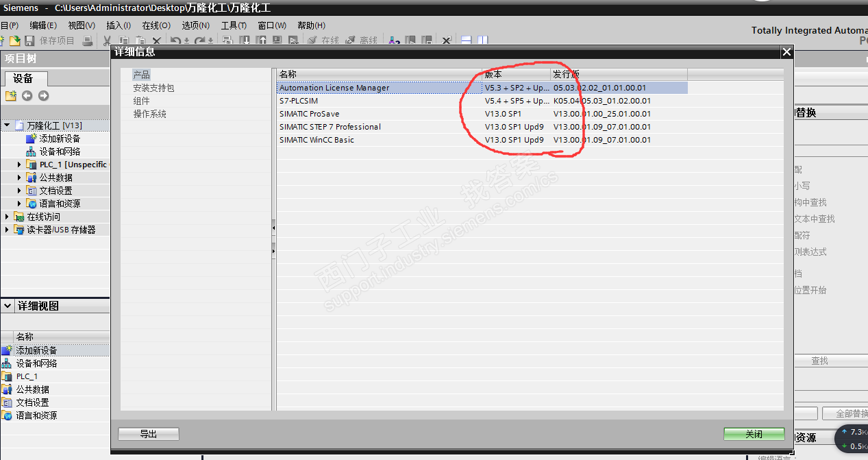Click the forward arrow in project tree
The height and width of the screenshot is (460, 868).
pyautogui.click(x=44, y=96)
